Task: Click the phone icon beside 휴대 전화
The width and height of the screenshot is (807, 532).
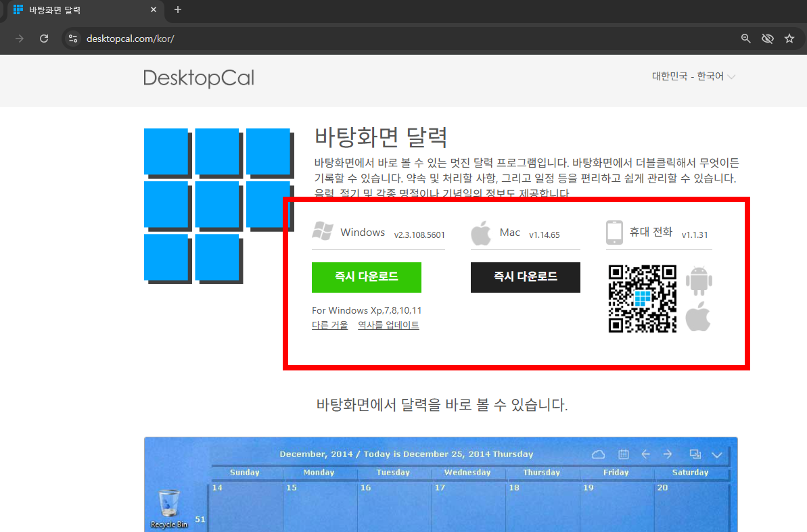Action: 614,232
